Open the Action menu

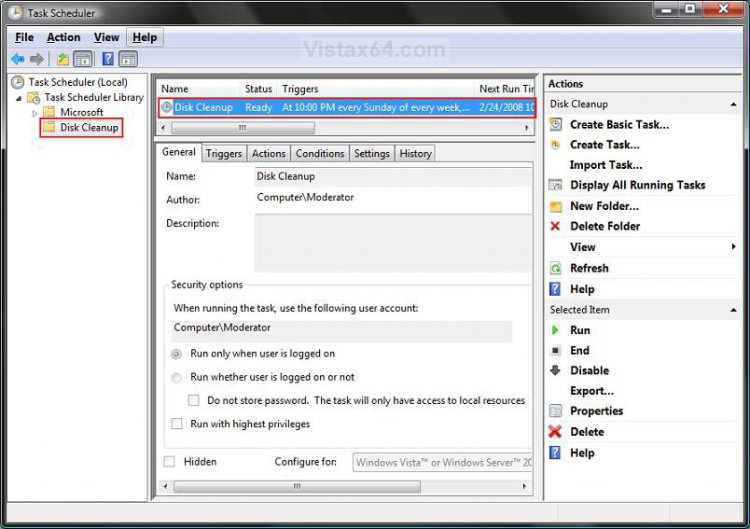[x=64, y=37]
